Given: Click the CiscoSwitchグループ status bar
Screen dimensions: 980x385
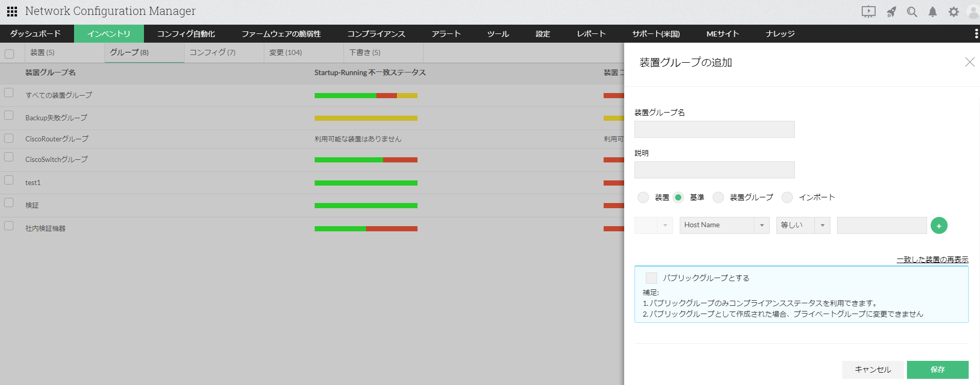Looking at the screenshot, I should coord(366,160).
